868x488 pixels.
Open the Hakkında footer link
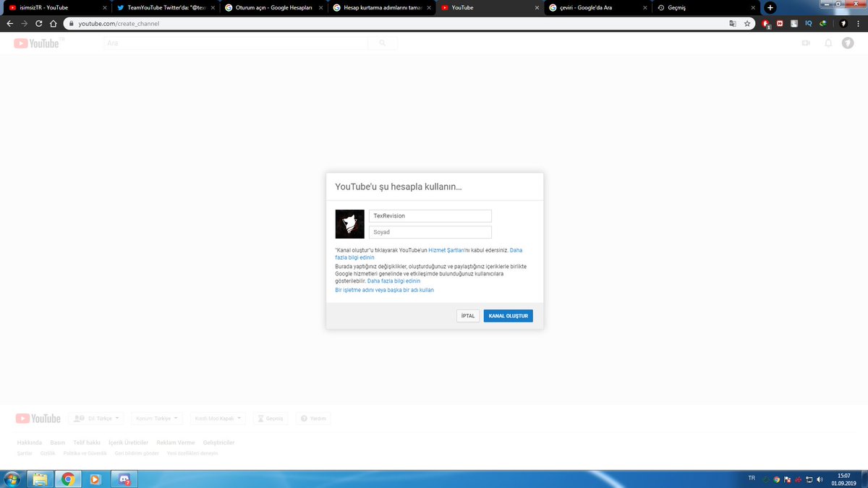(29, 442)
